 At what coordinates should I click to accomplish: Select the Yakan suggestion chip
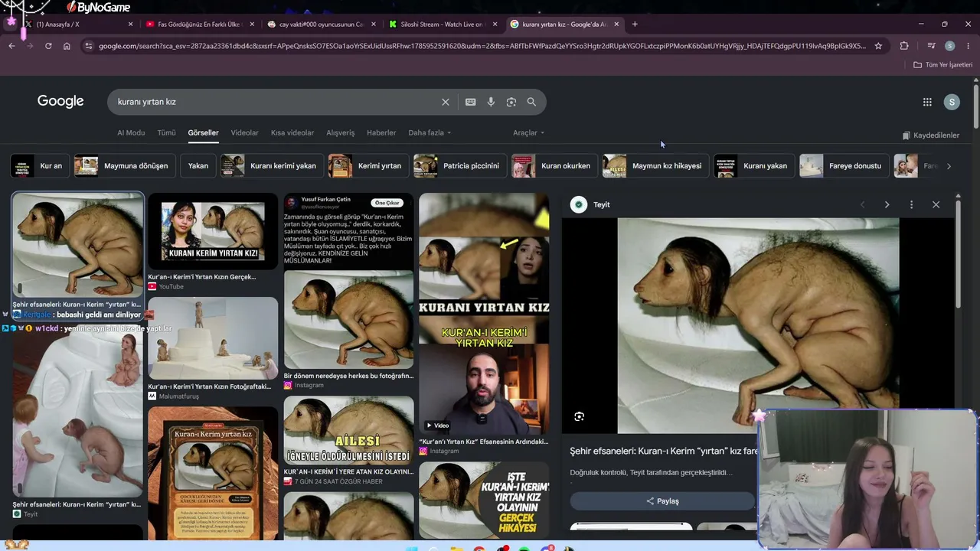click(198, 165)
